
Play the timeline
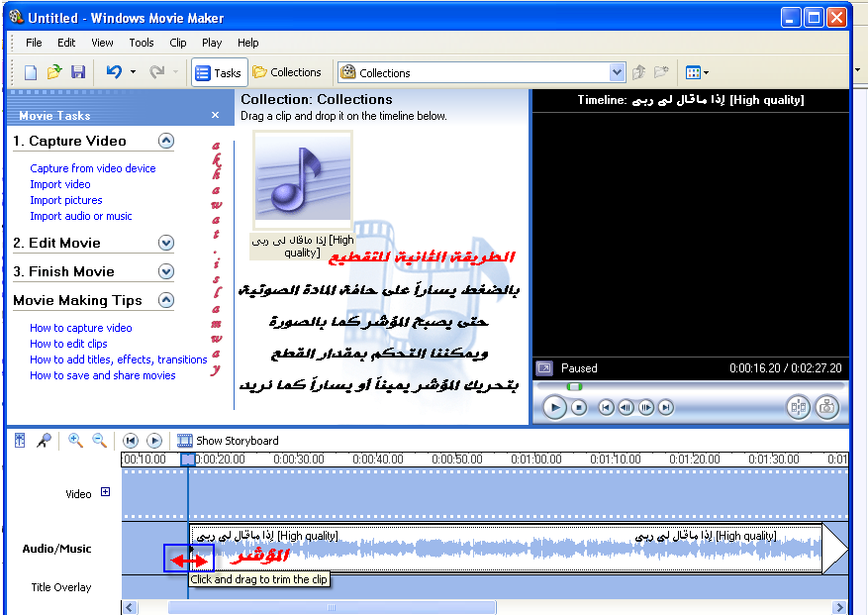coord(153,441)
